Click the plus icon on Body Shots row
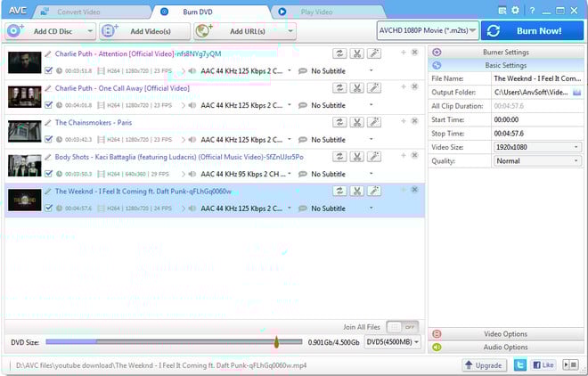 click(x=404, y=155)
